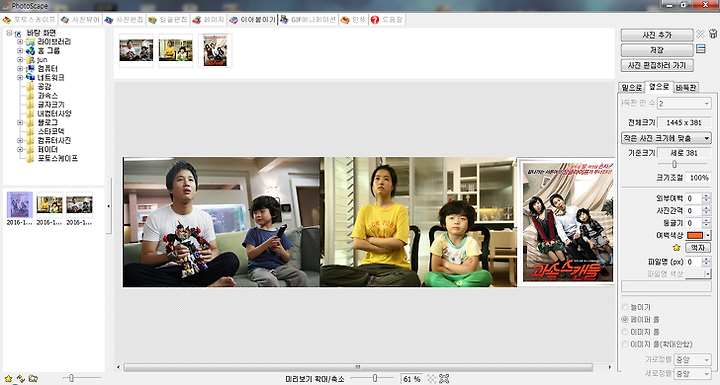This screenshot has height=385, width=720.
Task: Select the 포토스케이프 folder in tree
Action: [x=57, y=159]
